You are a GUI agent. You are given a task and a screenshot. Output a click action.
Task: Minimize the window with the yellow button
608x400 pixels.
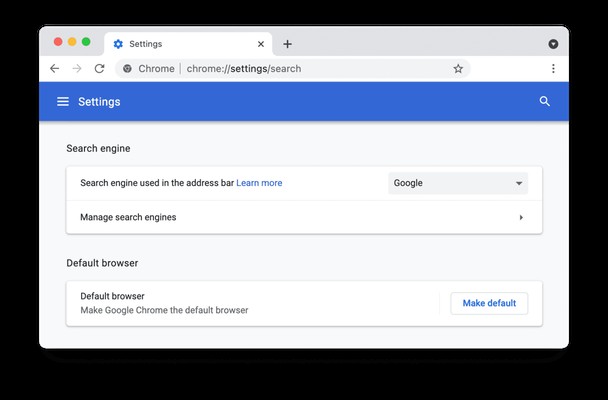tap(72, 42)
